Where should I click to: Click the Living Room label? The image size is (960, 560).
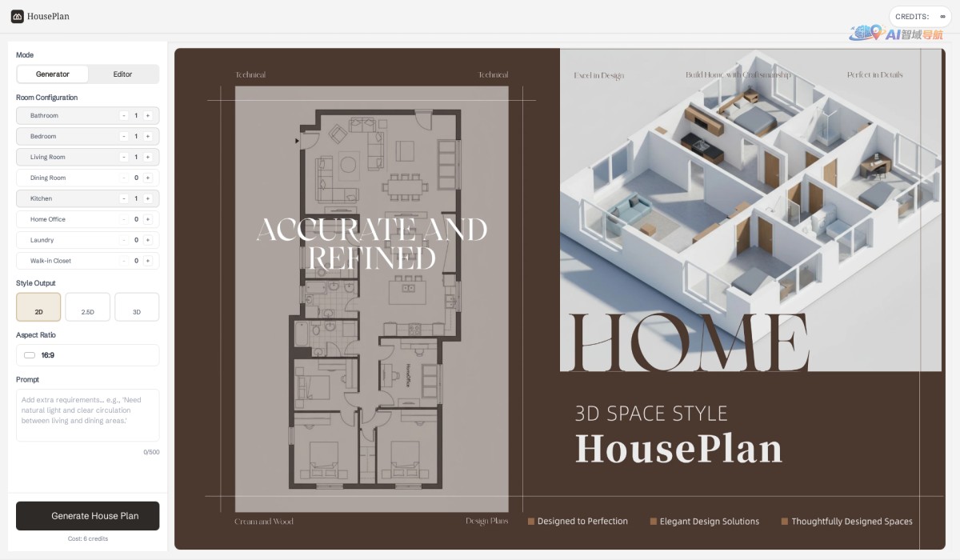(48, 158)
